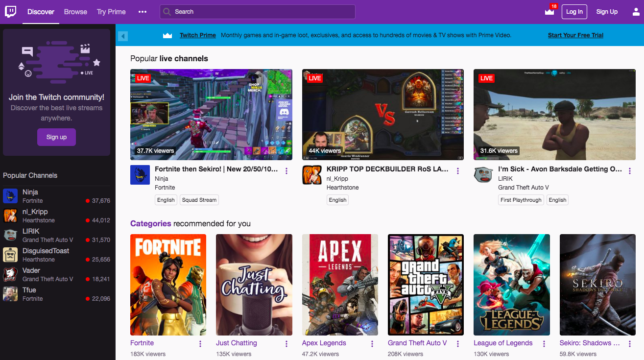Viewport: 644px width, 360px height.
Task: Select the Fortnite category cover
Action: 168,285
